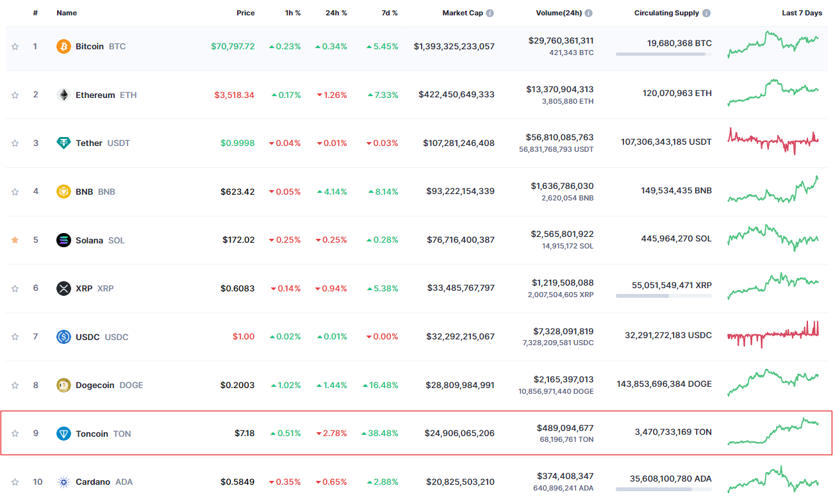This screenshot has height=504, width=833.
Task: Sort by 24h % column header
Action: pyautogui.click(x=336, y=13)
